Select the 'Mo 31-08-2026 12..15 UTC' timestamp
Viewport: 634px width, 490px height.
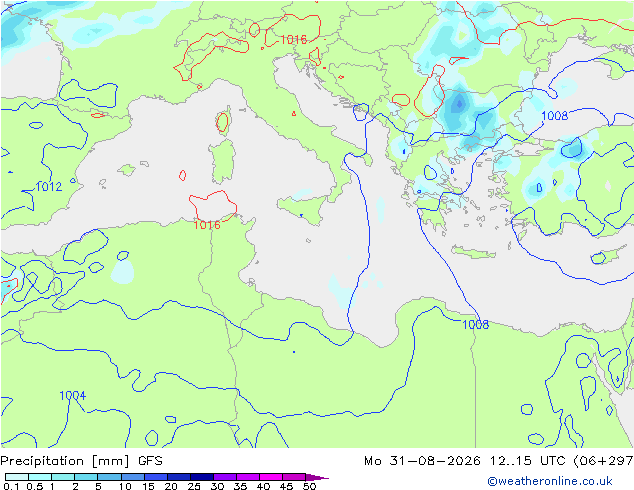tap(467, 461)
